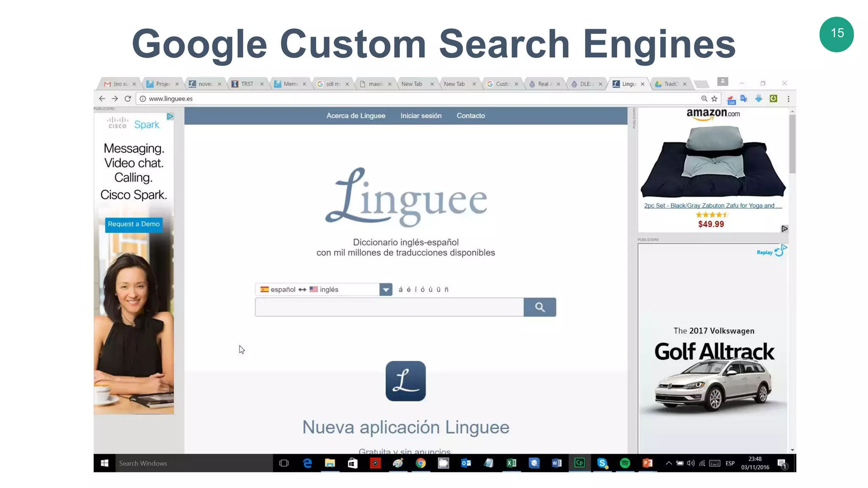868x488 pixels.
Task: Open the Contacto link
Action: 470,116
